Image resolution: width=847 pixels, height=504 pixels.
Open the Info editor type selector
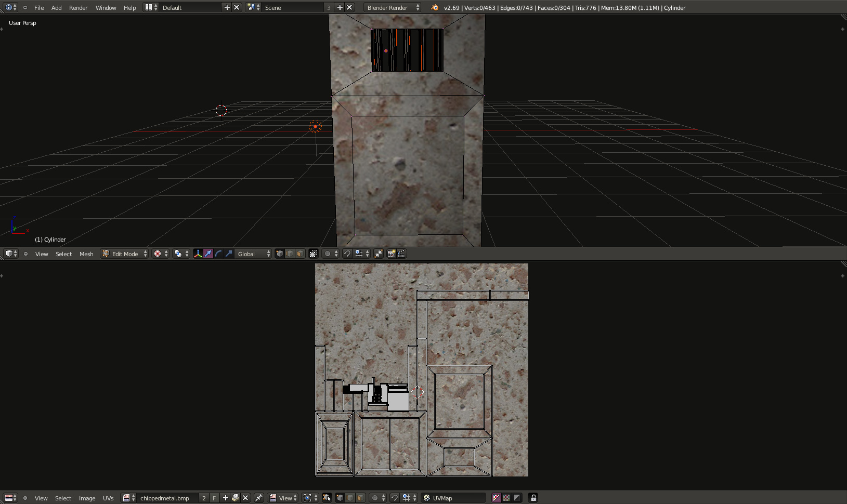click(x=10, y=7)
